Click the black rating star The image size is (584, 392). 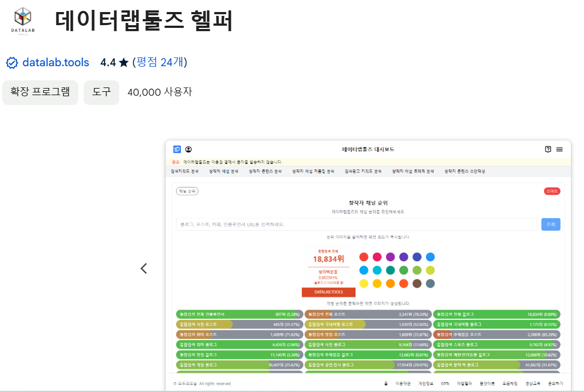(124, 62)
